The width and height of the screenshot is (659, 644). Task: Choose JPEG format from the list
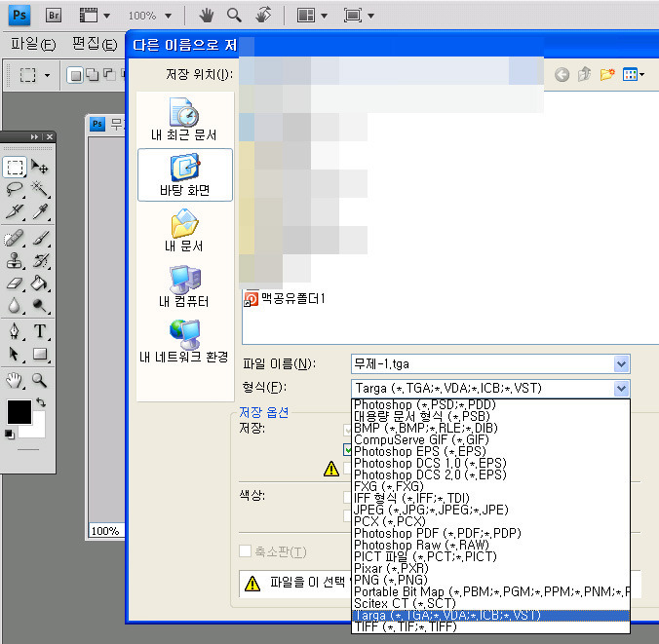tap(490, 510)
